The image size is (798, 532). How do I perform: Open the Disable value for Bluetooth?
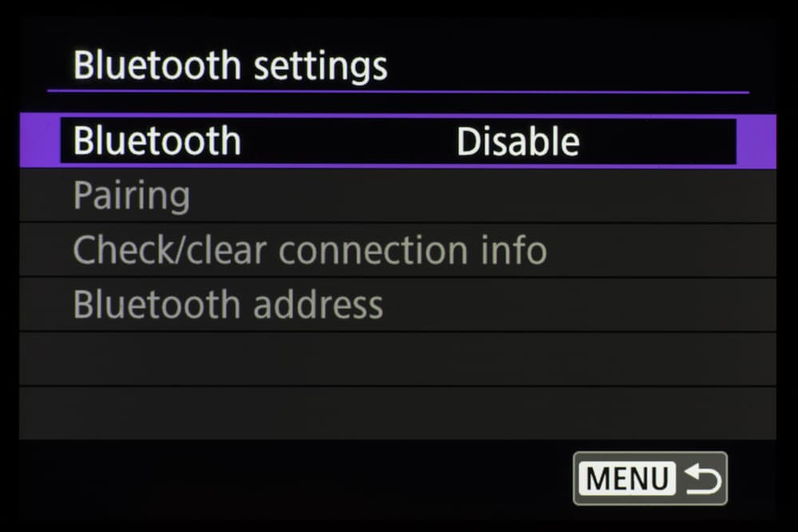[x=517, y=142]
